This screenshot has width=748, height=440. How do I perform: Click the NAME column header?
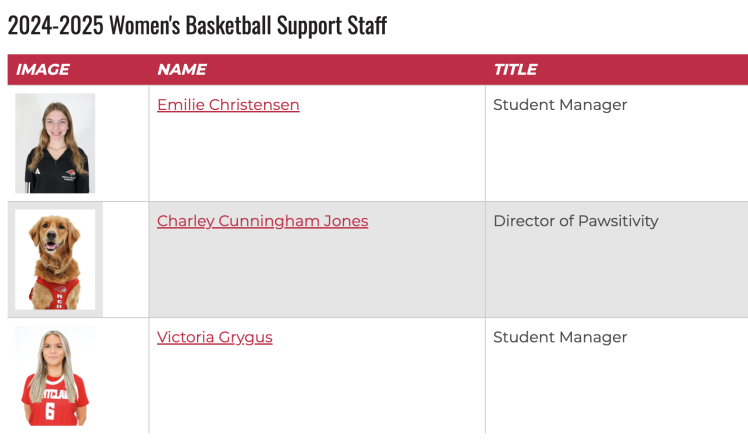[x=182, y=70]
